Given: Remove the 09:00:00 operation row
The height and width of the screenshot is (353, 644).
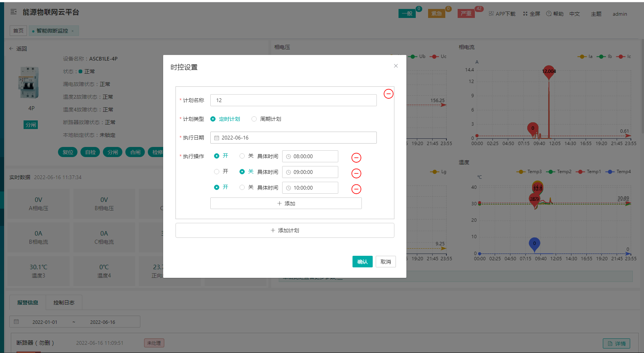Looking at the screenshot, I should (356, 174).
